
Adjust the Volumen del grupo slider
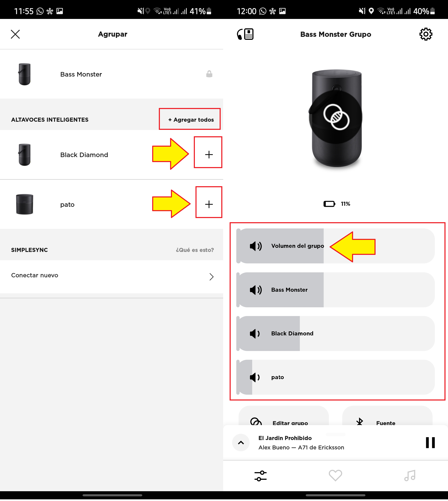(x=335, y=246)
